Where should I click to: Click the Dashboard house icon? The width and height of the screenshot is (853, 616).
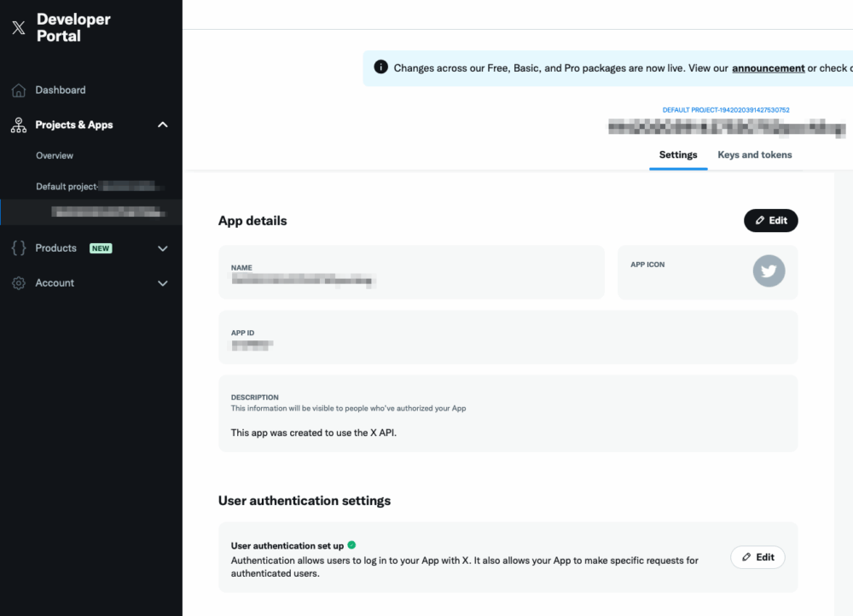tap(19, 90)
